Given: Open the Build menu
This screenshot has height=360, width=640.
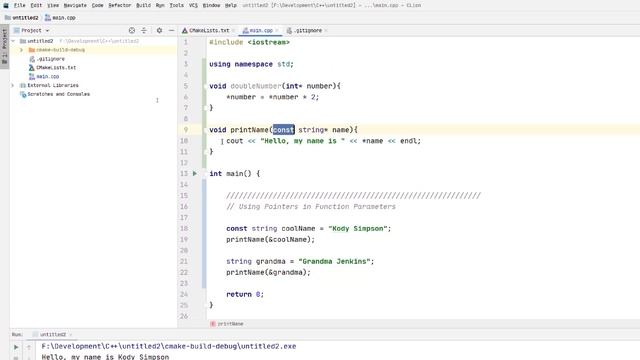Looking at the screenshot, I should click(x=143, y=5).
